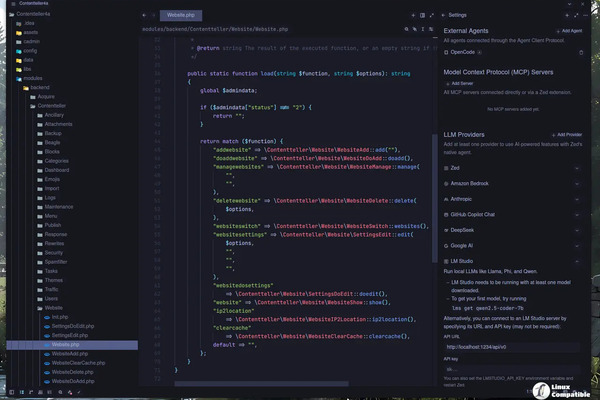Click the breadcrumb path modules/backend/Contentteller/Website/Website.php
The height and width of the screenshot is (400, 600).
(215, 29)
